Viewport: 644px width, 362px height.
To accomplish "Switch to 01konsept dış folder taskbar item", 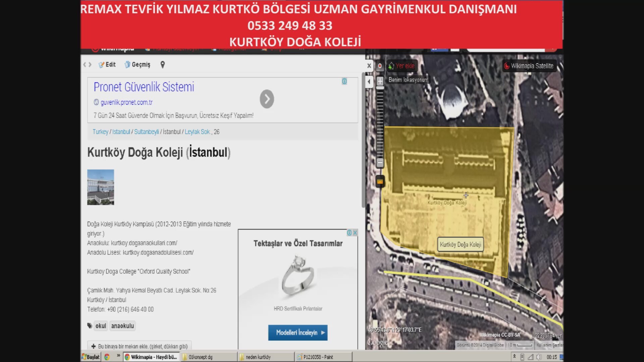I will [209, 357].
